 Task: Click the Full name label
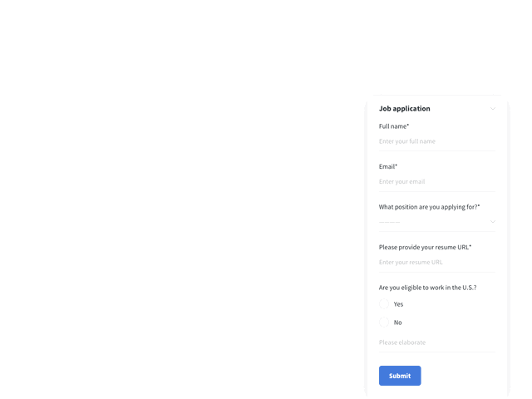coord(394,126)
